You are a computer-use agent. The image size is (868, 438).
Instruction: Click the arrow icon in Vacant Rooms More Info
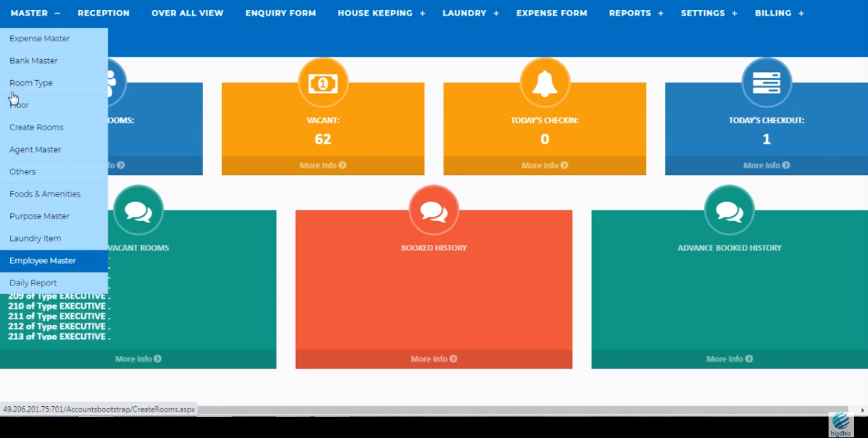(x=158, y=359)
